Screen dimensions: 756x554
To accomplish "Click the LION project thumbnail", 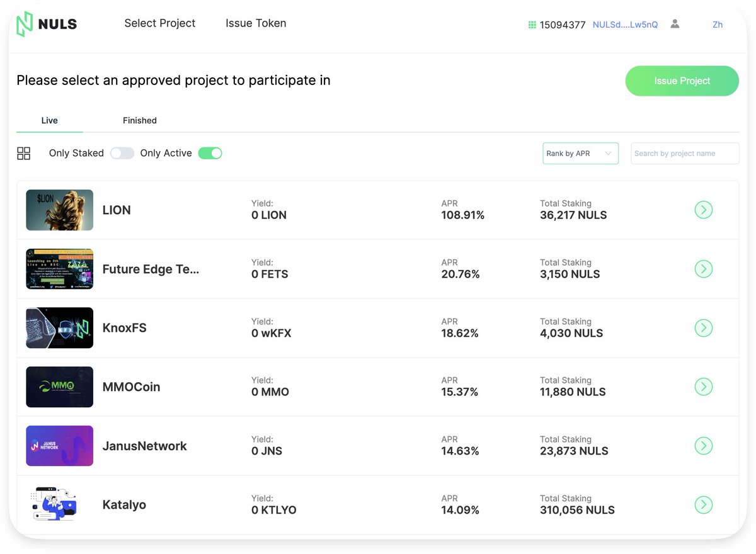I will tap(59, 210).
